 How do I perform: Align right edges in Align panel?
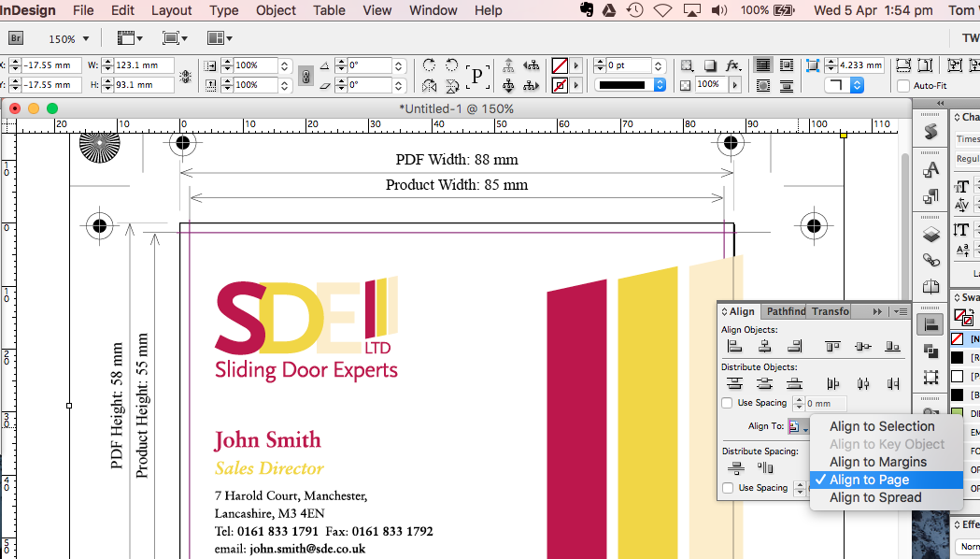794,346
